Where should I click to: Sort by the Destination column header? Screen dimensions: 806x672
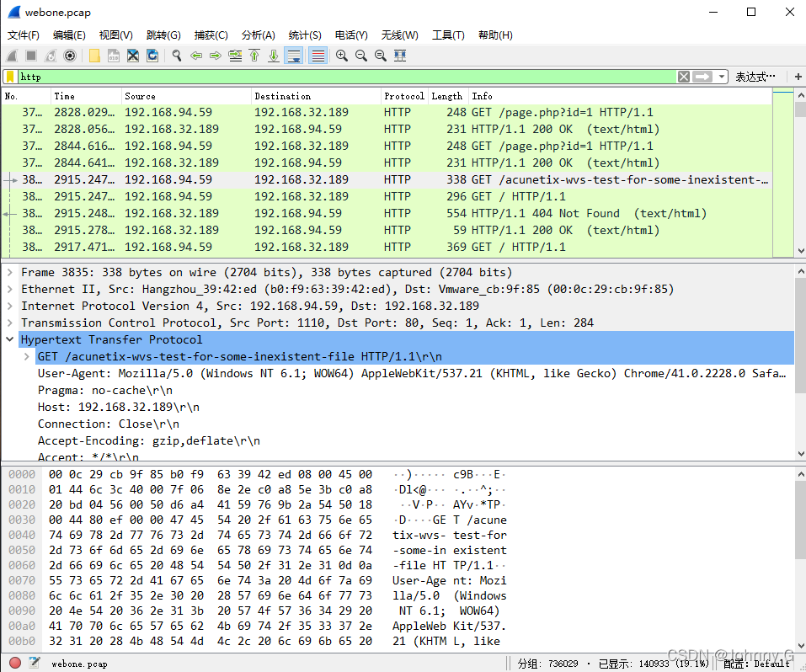point(316,96)
